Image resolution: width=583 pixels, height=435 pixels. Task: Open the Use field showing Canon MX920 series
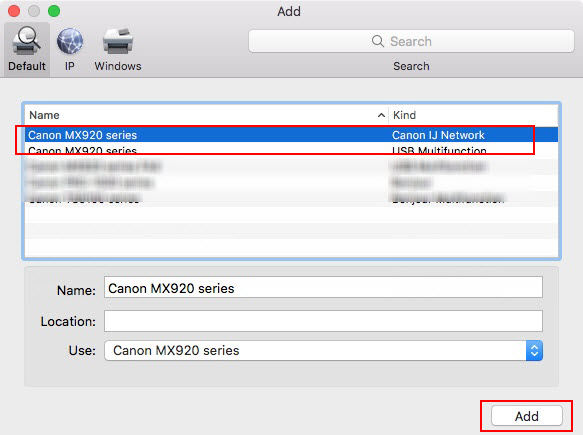point(323,350)
